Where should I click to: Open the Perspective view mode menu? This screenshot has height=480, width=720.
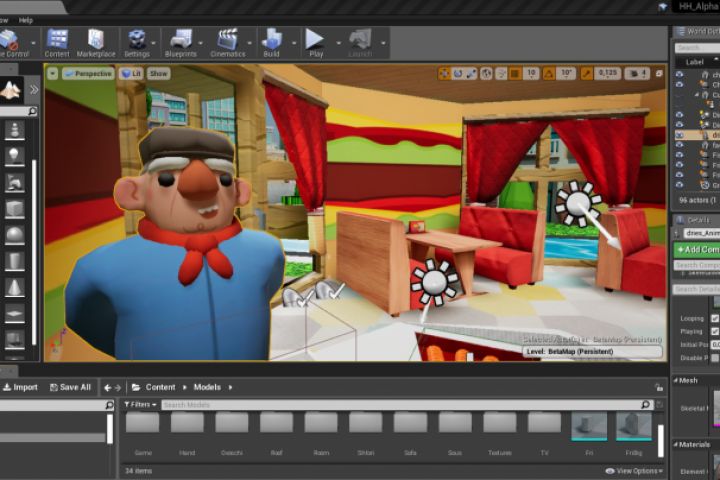coord(88,73)
